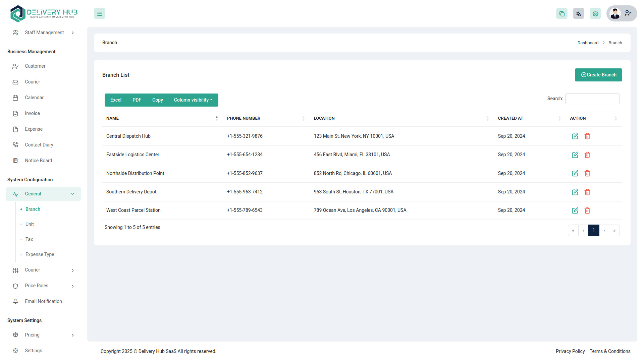Select the Branch menu item

[33, 209]
